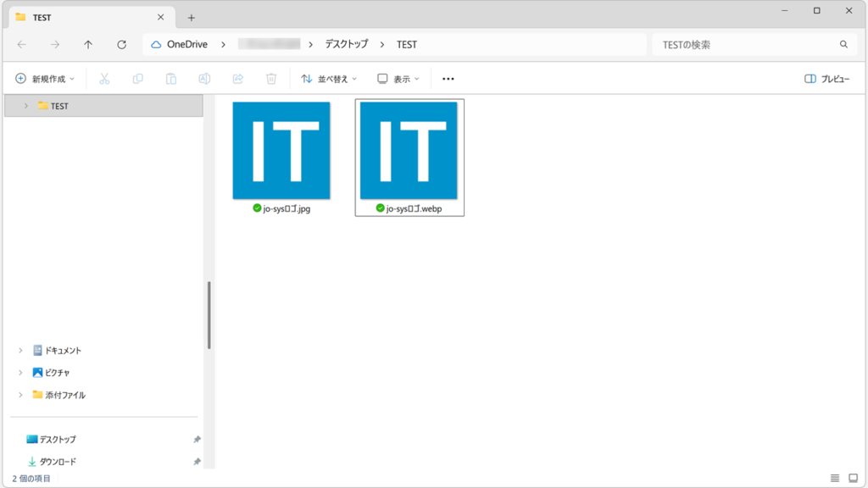
Task: Click the Copy icon in toolbar
Action: click(137, 79)
